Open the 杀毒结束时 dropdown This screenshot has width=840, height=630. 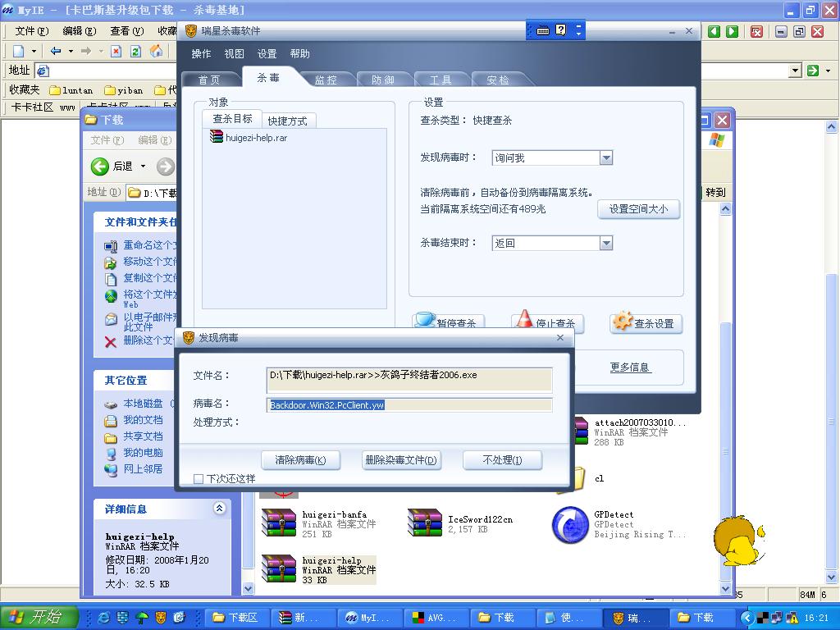pos(606,244)
